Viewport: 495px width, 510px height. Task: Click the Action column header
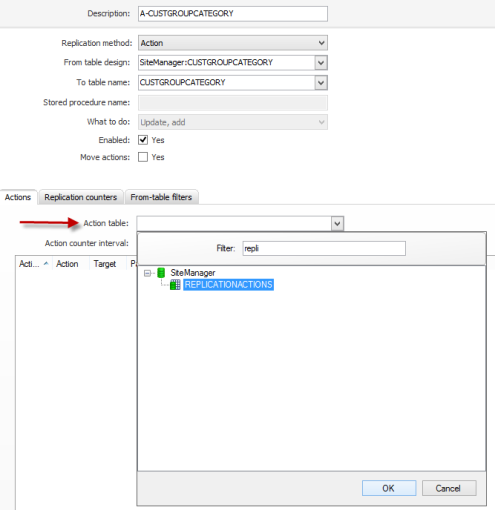click(x=71, y=264)
